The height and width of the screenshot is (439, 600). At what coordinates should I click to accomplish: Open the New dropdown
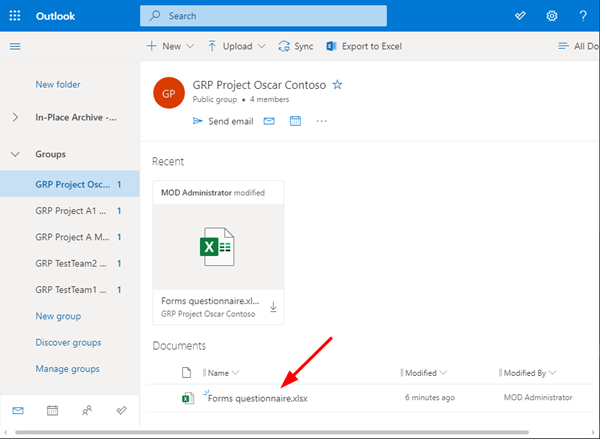(170, 46)
